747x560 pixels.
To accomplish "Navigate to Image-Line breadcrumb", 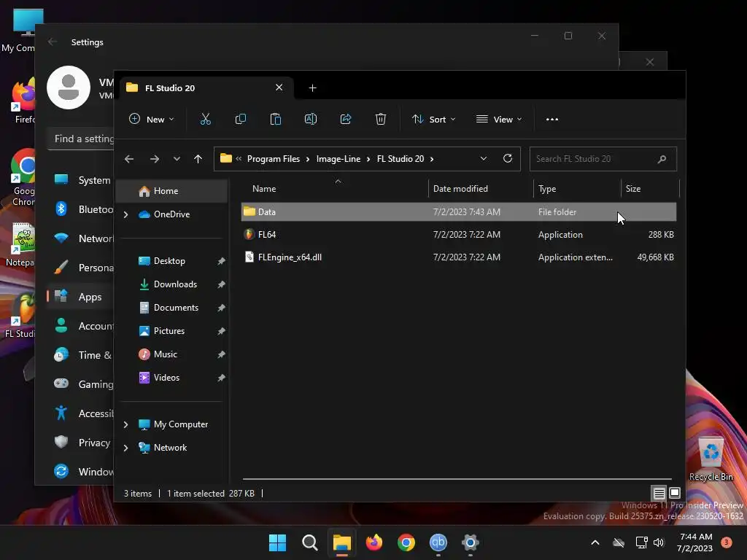I will (338, 159).
